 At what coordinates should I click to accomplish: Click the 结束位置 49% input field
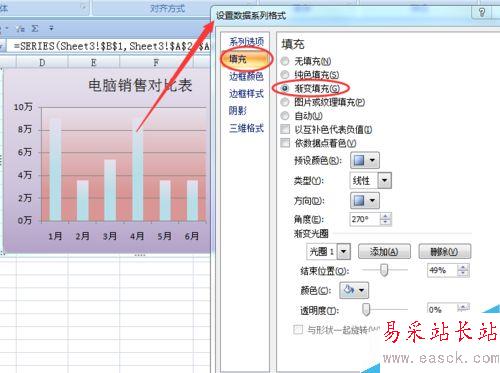pos(443,270)
